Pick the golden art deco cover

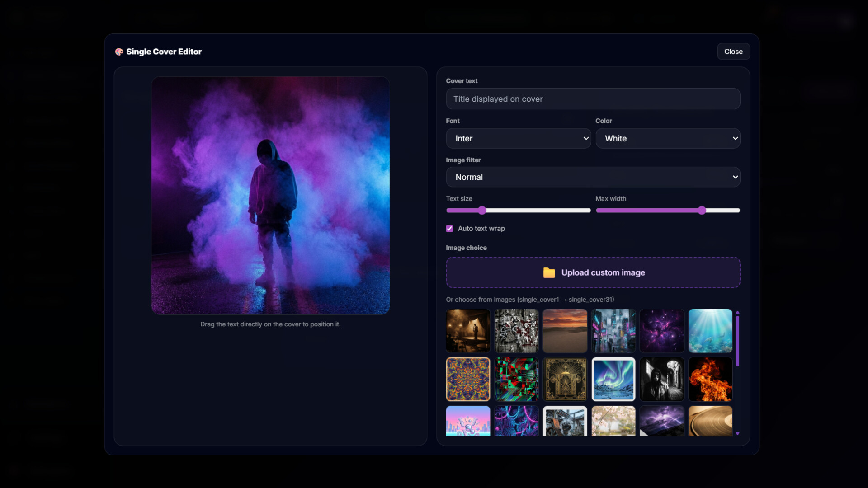click(x=565, y=380)
